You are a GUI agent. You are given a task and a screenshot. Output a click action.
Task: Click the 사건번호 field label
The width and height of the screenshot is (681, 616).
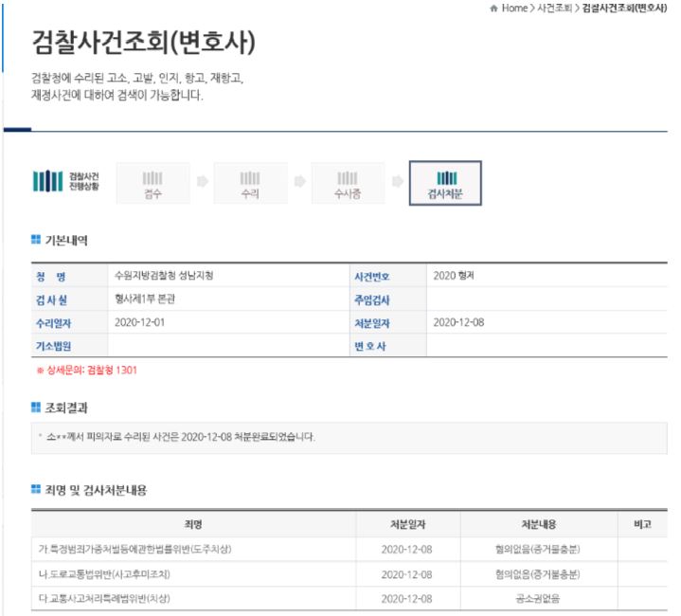(372, 277)
